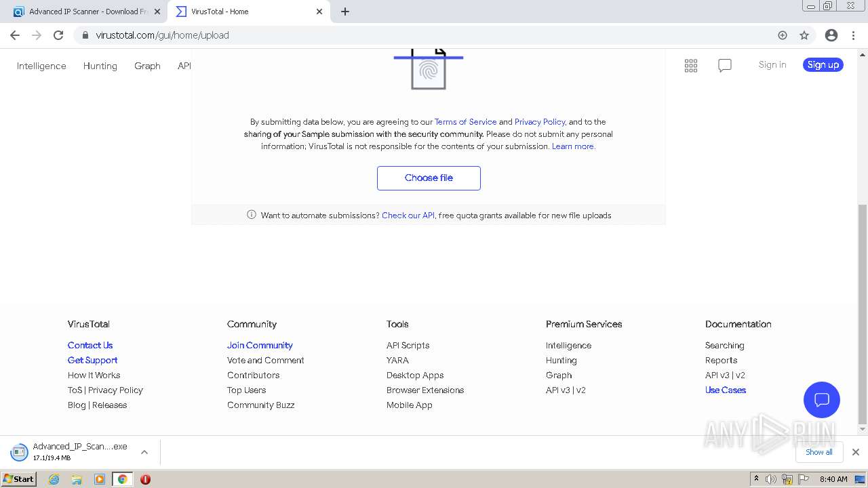Close the downloads bar

855,452
